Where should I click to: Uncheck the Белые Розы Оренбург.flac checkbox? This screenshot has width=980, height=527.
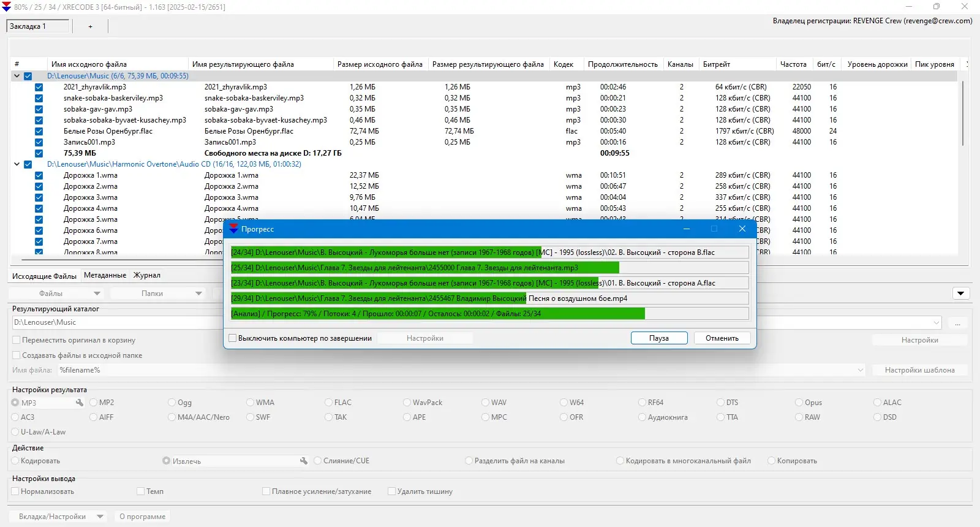pyautogui.click(x=39, y=131)
